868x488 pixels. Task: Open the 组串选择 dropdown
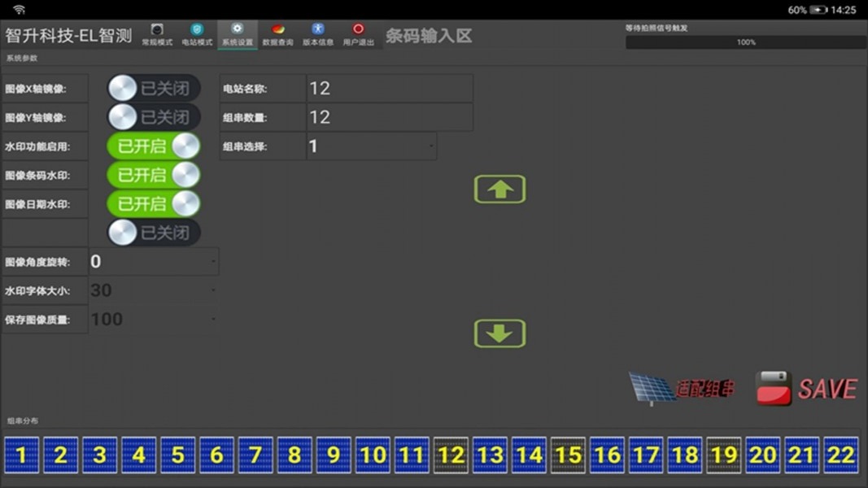[372, 146]
